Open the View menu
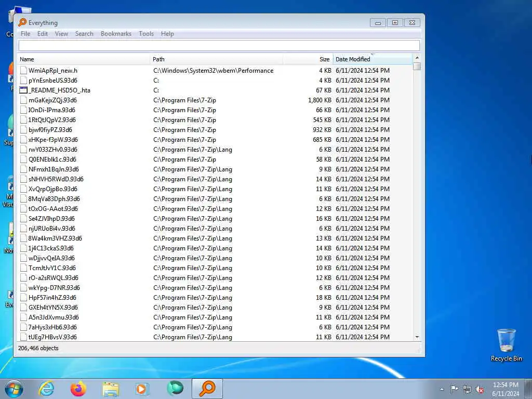532x399 pixels. pyautogui.click(x=61, y=34)
